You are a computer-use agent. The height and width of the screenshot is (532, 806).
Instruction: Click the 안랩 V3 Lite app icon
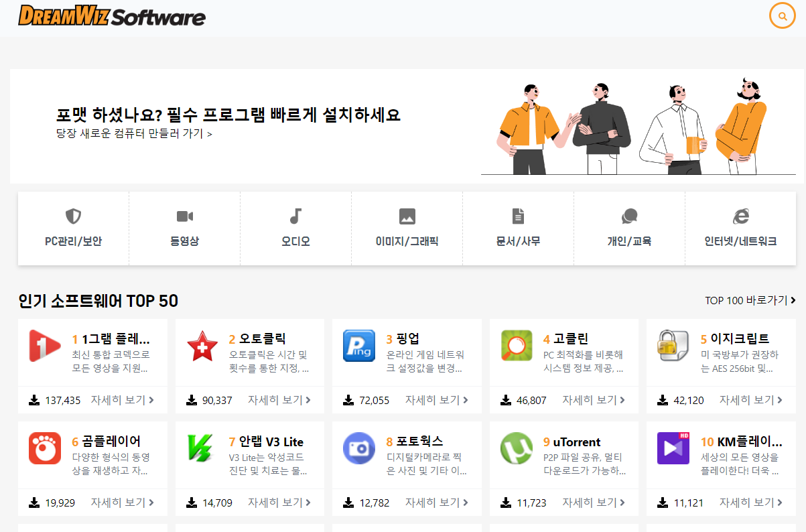[202, 448]
